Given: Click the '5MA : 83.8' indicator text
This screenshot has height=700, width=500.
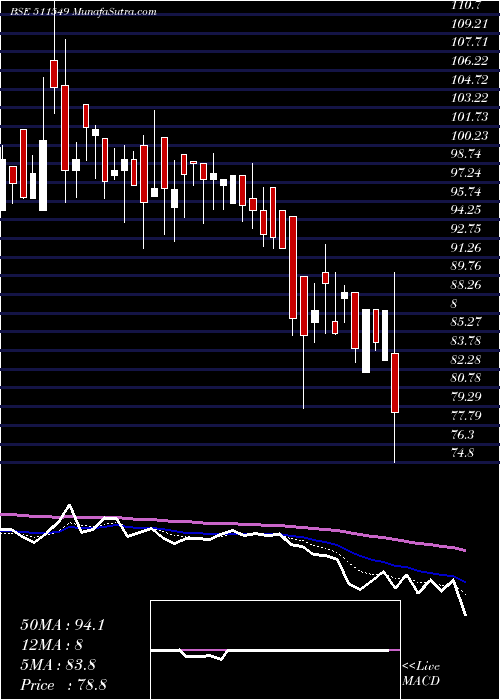Looking at the screenshot, I should point(58,665).
